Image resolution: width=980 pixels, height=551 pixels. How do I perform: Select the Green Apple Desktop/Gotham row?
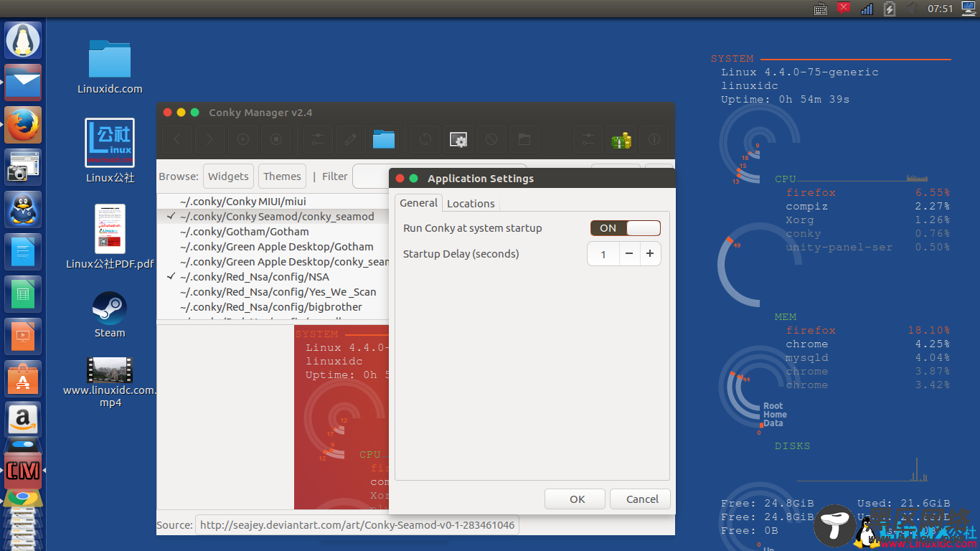[x=273, y=247]
